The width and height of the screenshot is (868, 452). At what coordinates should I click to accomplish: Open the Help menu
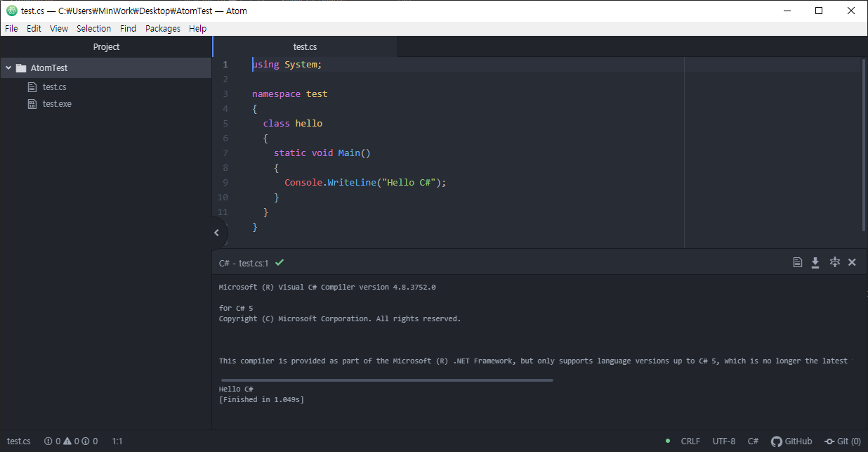coord(198,29)
